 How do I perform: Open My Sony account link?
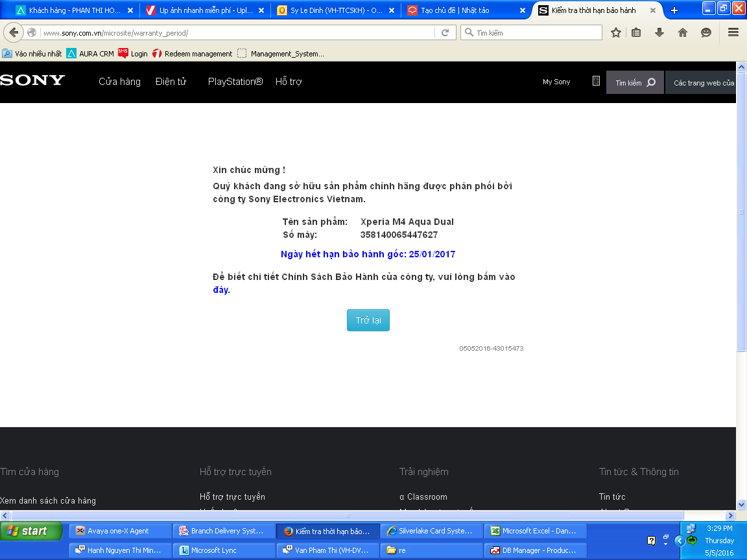click(x=556, y=82)
